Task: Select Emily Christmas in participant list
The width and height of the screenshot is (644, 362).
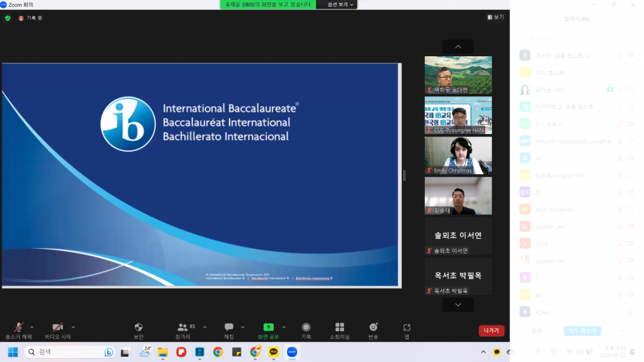Action: click(x=577, y=209)
